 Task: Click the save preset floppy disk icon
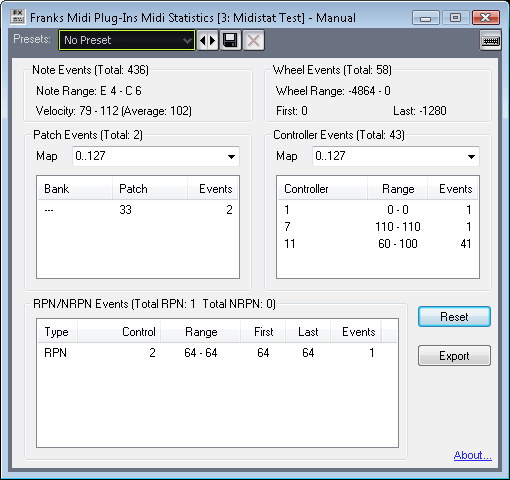230,40
